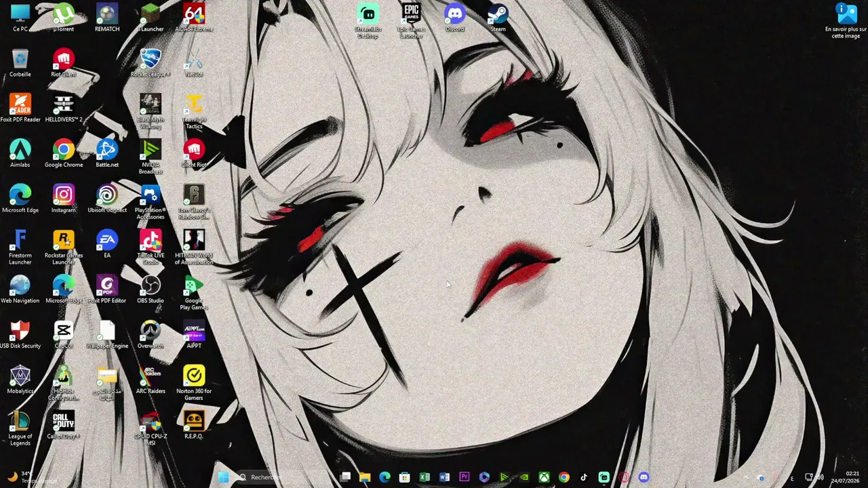Launch Premiere Pro from the taskbar
This screenshot has height=488, width=868.
465,477
